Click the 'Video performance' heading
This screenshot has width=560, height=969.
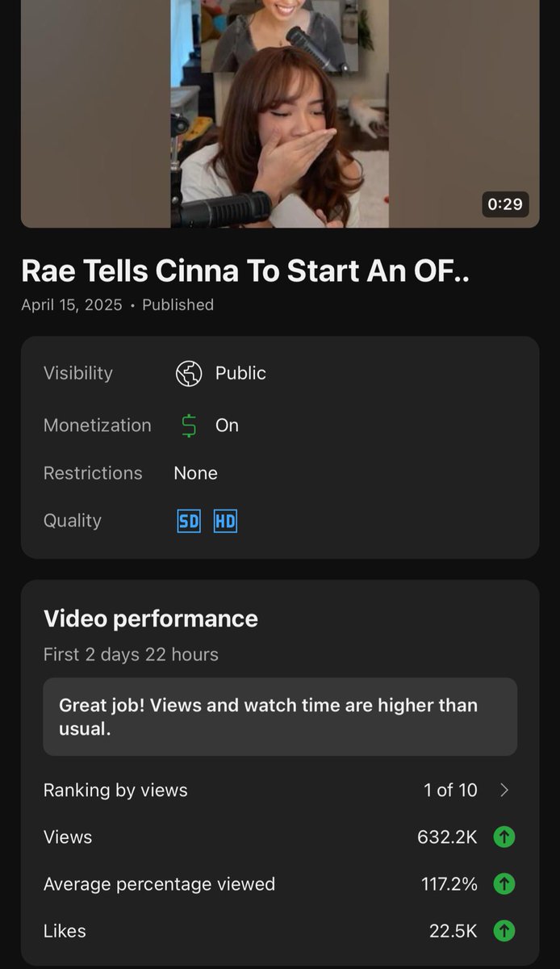(151, 619)
